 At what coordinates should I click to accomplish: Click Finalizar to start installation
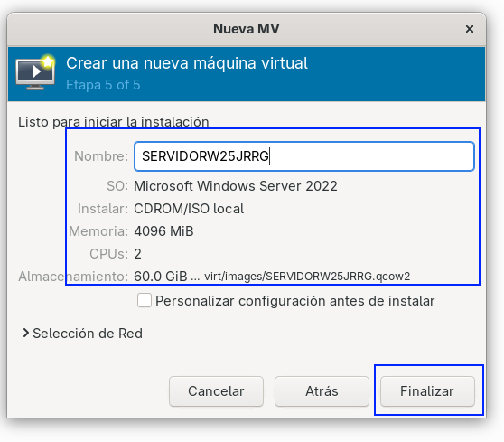point(427,391)
